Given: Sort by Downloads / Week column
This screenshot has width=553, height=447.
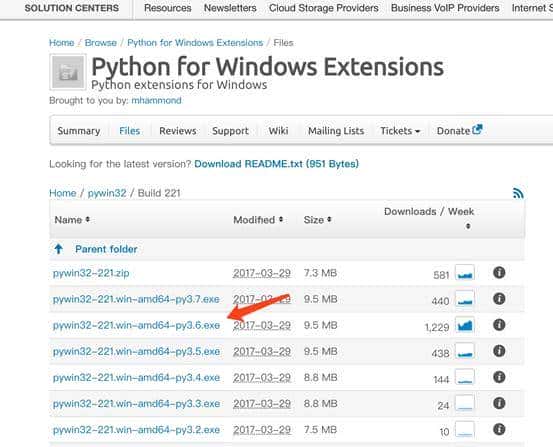Looking at the screenshot, I should tap(429, 218).
